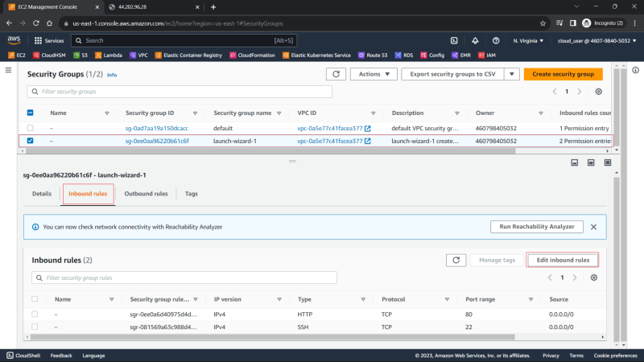Open the Lambda shortcut

click(109, 55)
